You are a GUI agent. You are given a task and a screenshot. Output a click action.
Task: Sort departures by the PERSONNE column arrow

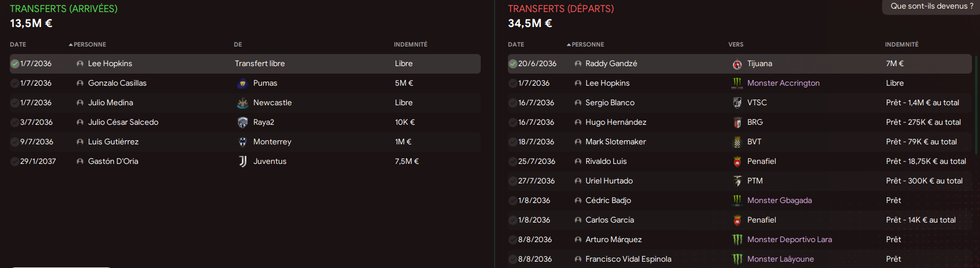click(569, 44)
